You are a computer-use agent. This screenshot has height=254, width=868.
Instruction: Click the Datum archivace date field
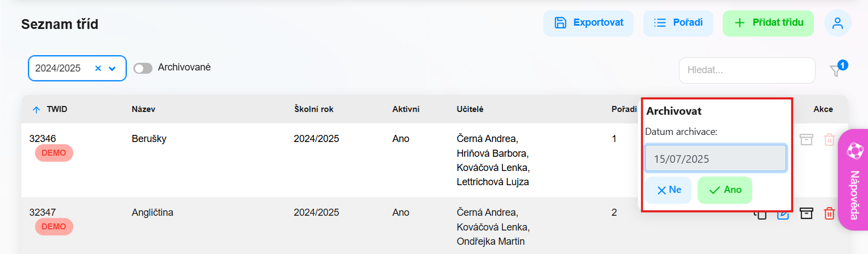715,158
